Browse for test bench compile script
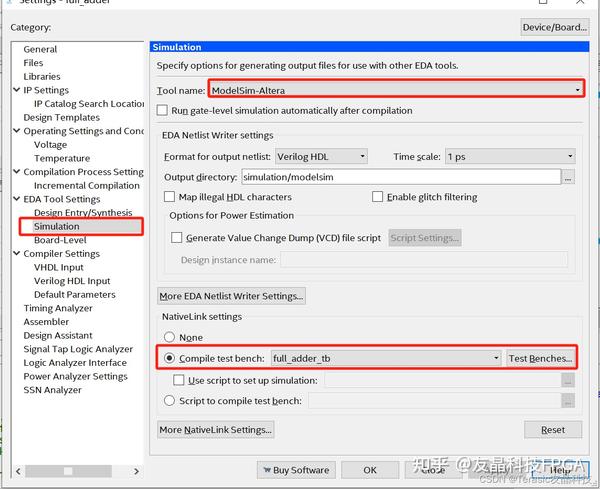 pos(568,401)
